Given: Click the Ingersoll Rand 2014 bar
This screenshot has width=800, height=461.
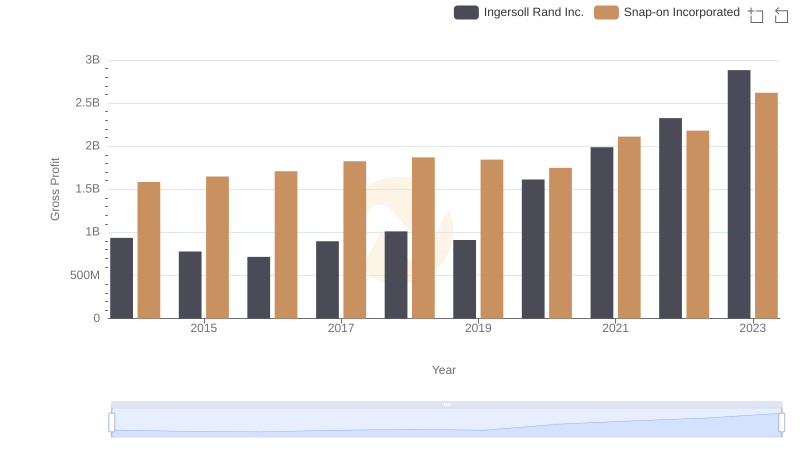Looking at the screenshot, I should (121, 278).
